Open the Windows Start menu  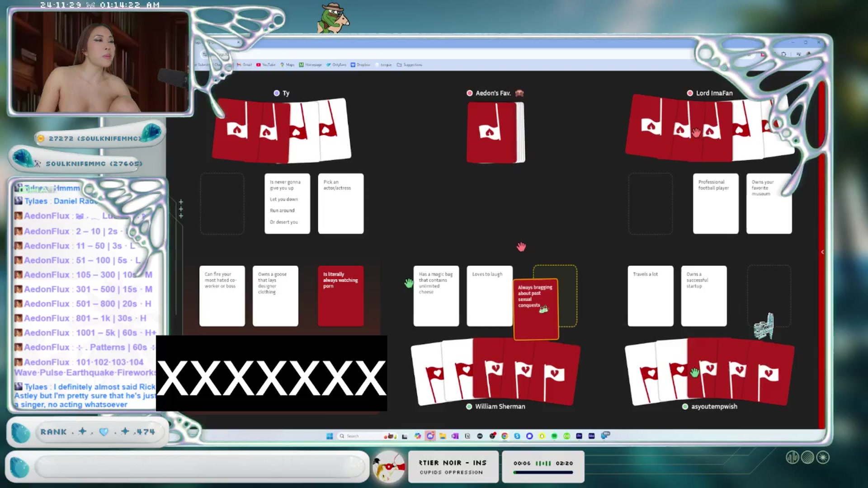pyautogui.click(x=330, y=436)
